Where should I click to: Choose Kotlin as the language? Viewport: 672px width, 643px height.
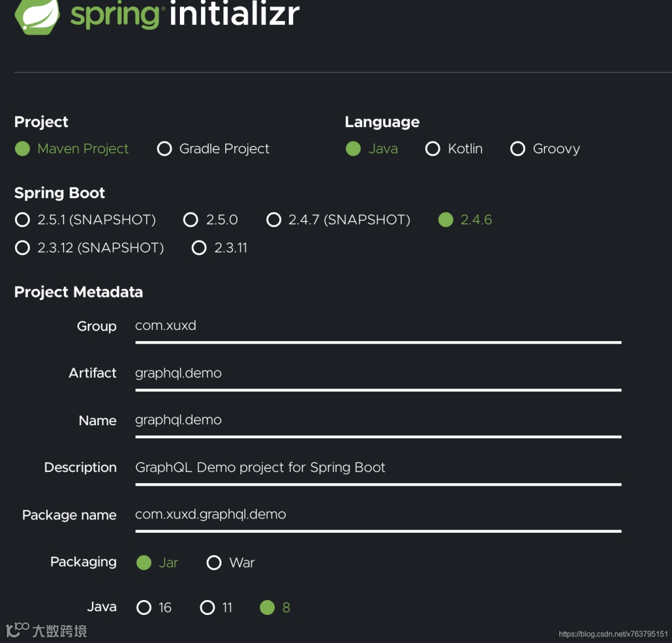tap(432, 149)
